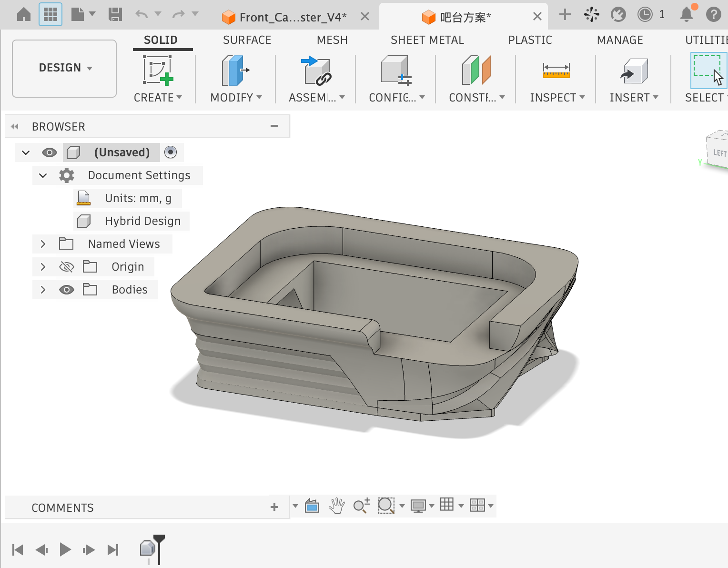Click the Save disk icon

pos(115,14)
